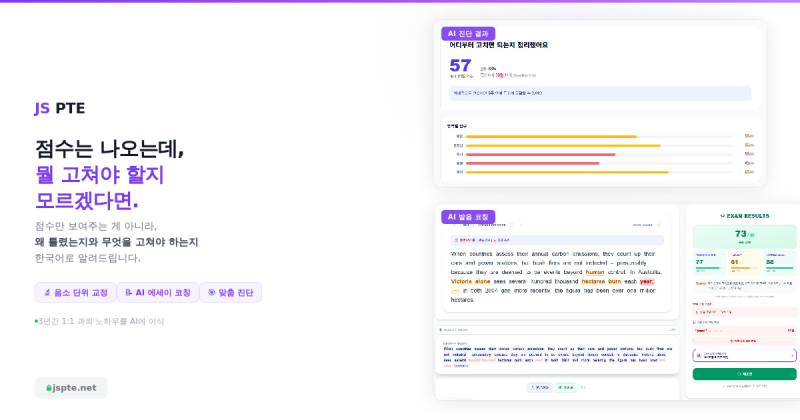Select the AI 진단 결과 badge
This screenshot has width=800, height=420.
468,33
